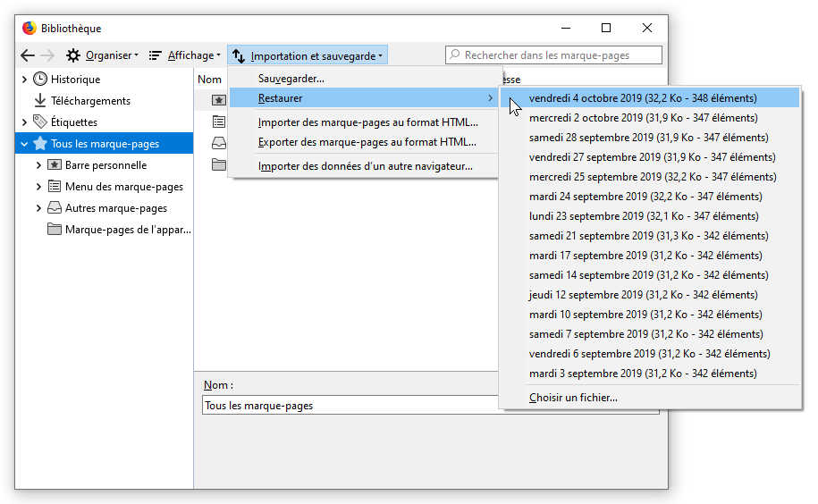Viewport: 818px width, 504px height.
Task: Expand the Historique tree node
Action: [24, 80]
